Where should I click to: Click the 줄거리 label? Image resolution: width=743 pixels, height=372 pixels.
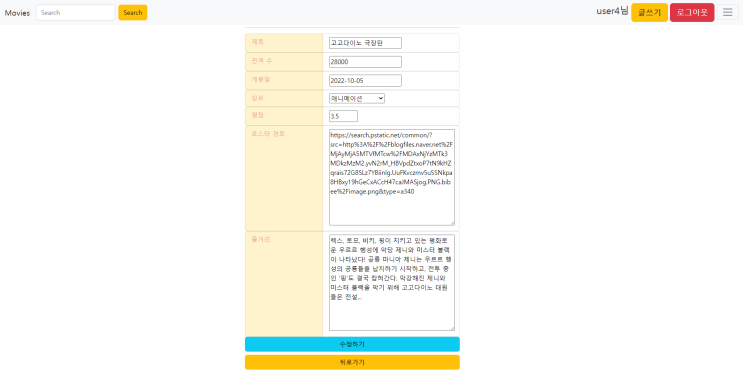click(x=261, y=239)
